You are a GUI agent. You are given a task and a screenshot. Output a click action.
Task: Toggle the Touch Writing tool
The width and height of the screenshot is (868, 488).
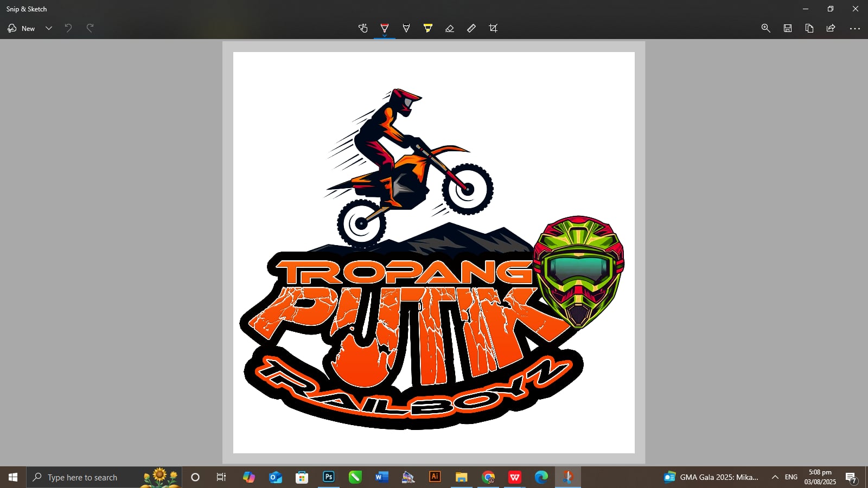363,28
